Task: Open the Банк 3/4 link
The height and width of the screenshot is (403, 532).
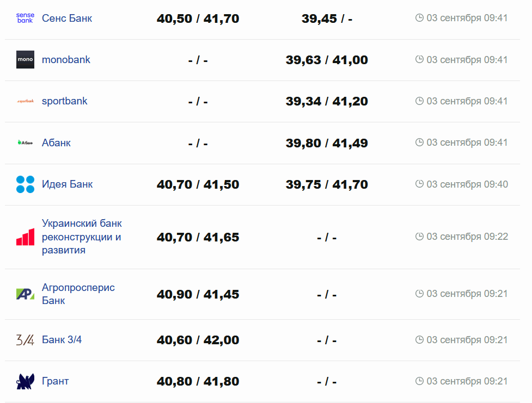Action: [x=62, y=340]
